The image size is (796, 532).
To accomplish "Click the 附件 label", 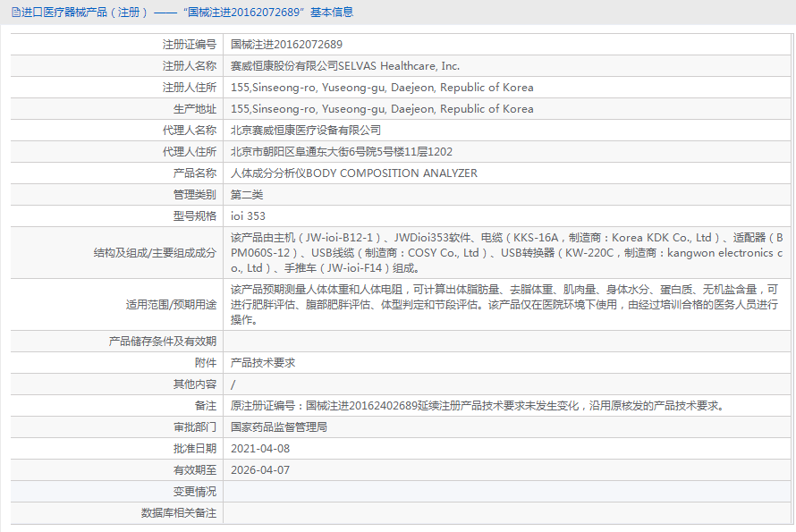I will click(x=206, y=363).
